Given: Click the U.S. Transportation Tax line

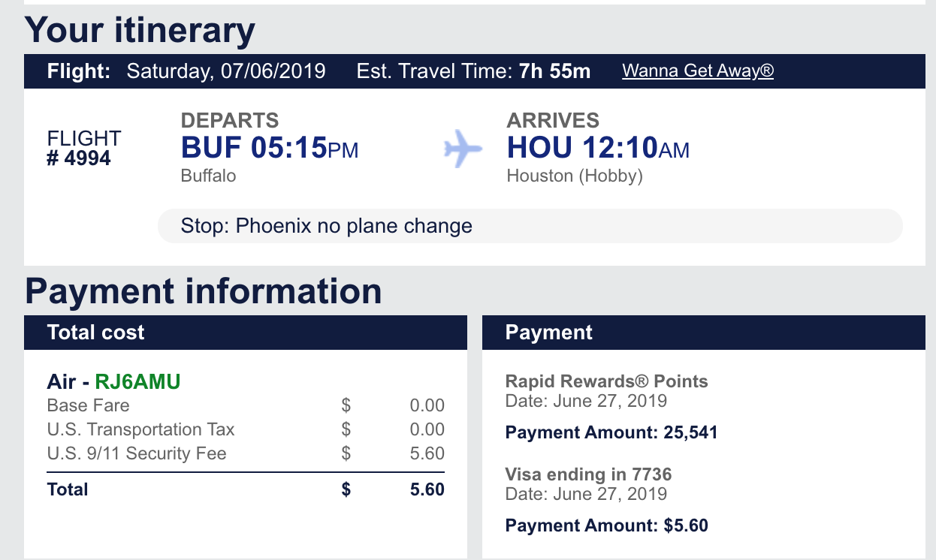Looking at the screenshot, I should click(140, 429).
